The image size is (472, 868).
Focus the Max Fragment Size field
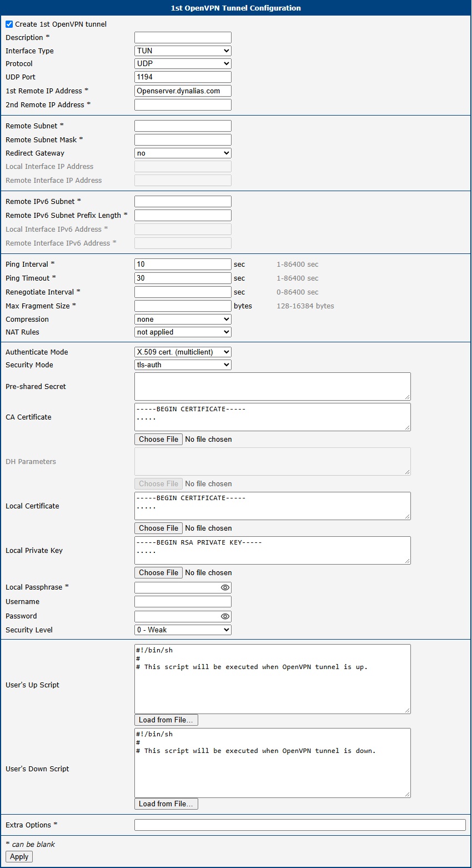click(183, 306)
